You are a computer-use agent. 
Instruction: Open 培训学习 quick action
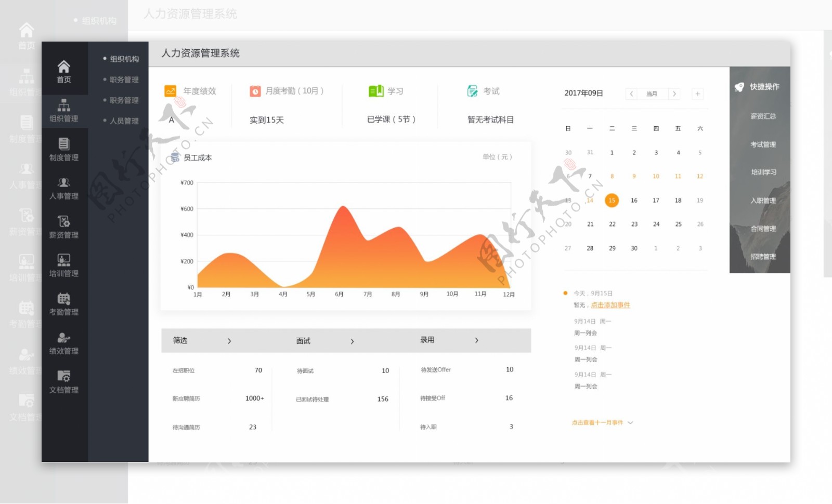763,172
